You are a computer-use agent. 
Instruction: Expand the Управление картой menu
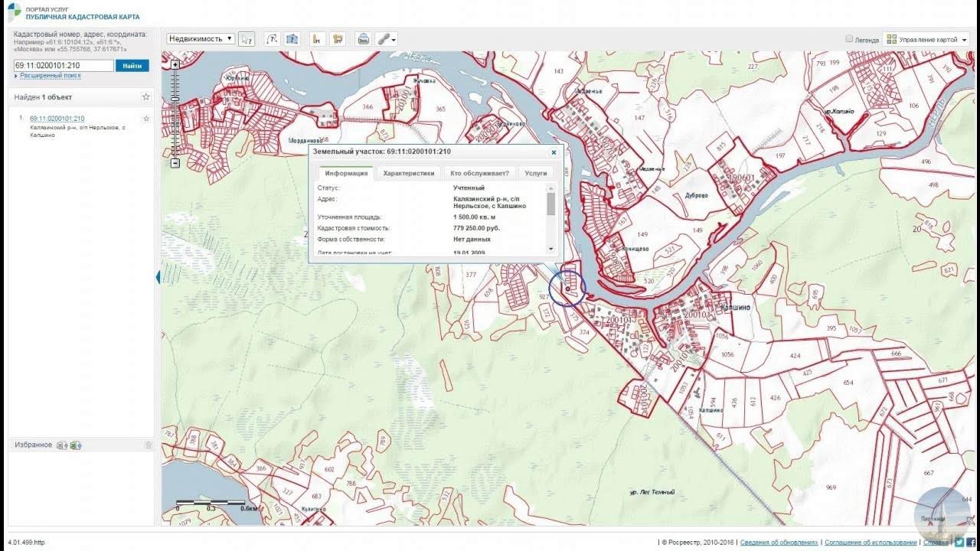click(927, 39)
